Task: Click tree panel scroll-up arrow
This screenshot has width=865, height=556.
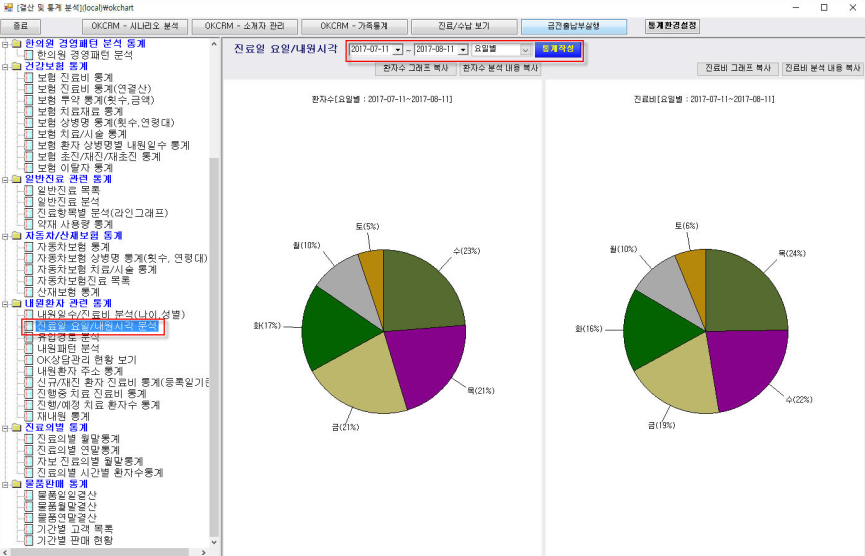Action: (214, 44)
